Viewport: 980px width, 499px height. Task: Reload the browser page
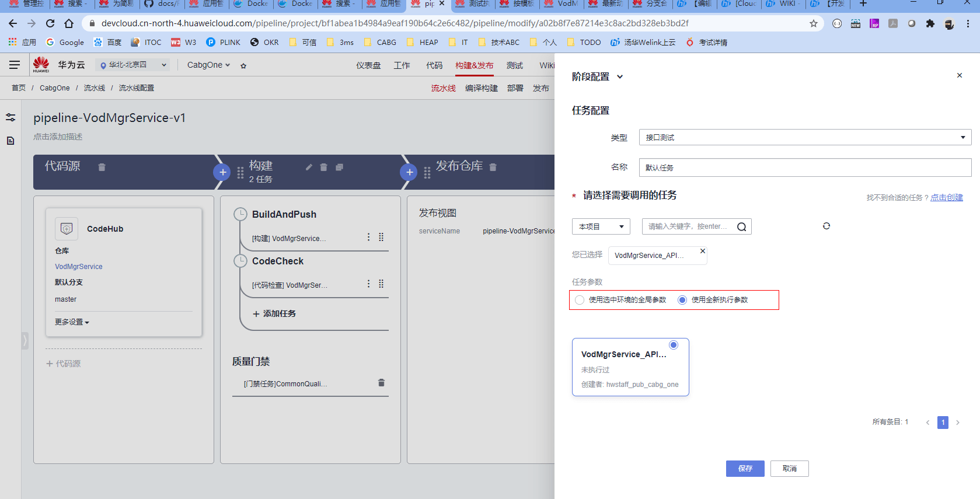point(50,23)
